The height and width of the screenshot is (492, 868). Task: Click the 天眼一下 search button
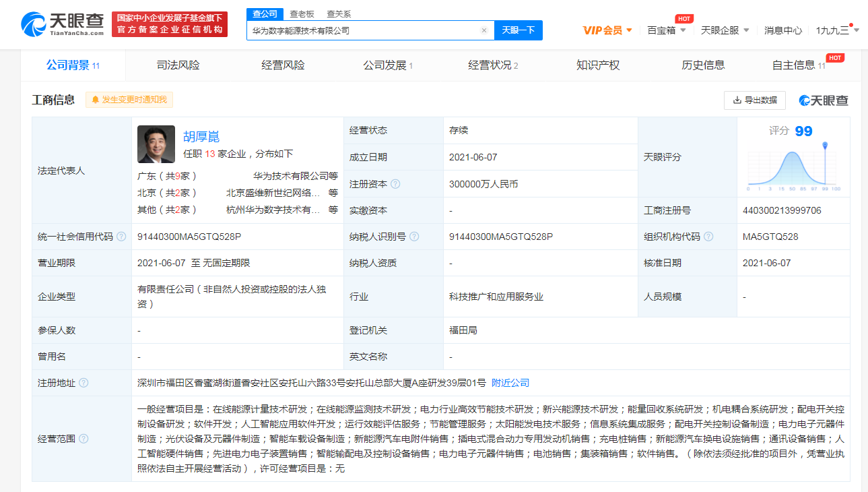coord(518,30)
